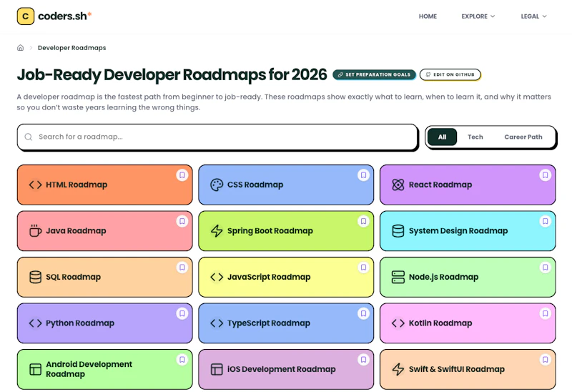
Task: Open the Node.js Roadmap title
Action: coord(443,277)
